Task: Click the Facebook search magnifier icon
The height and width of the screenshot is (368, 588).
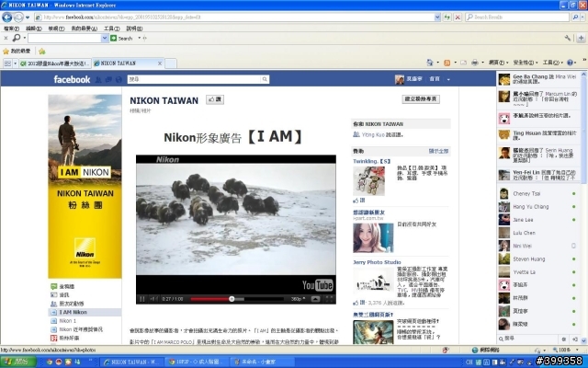Action: point(265,79)
